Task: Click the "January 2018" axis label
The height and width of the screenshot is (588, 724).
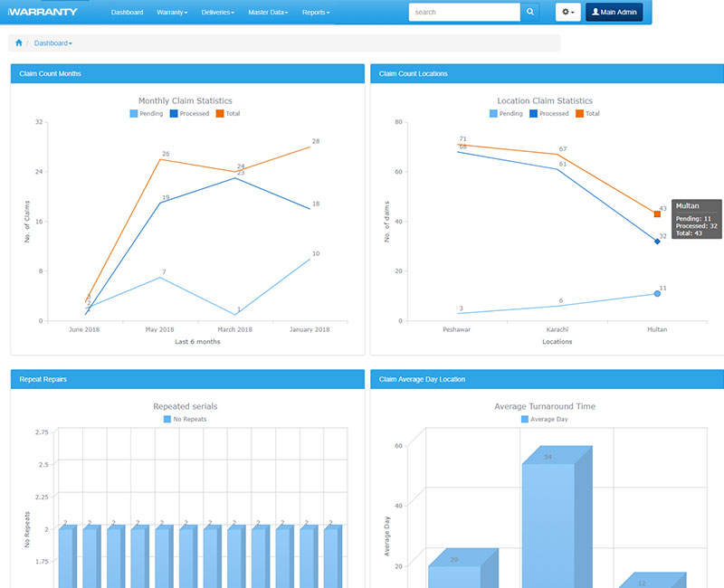Action: point(310,329)
